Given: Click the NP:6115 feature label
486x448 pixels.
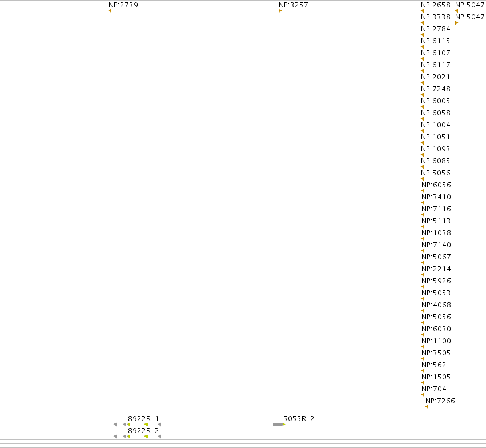Looking at the screenshot, I should pos(436,41).
